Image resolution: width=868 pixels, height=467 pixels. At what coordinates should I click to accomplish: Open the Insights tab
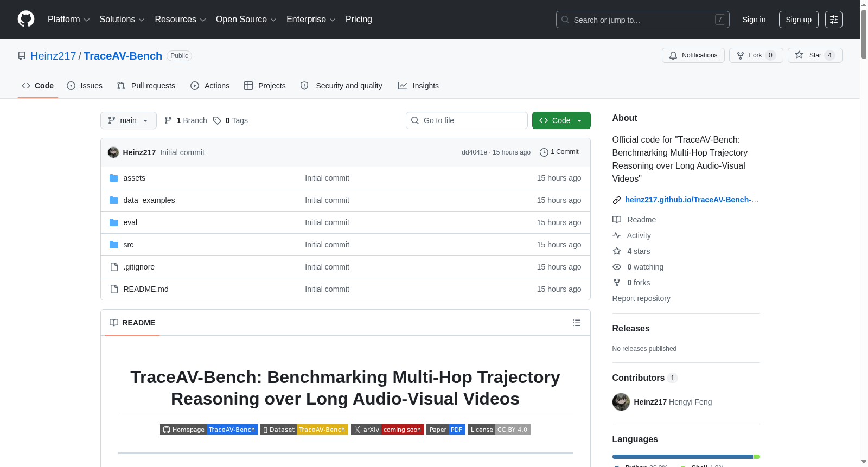click(x=418, y=86)
